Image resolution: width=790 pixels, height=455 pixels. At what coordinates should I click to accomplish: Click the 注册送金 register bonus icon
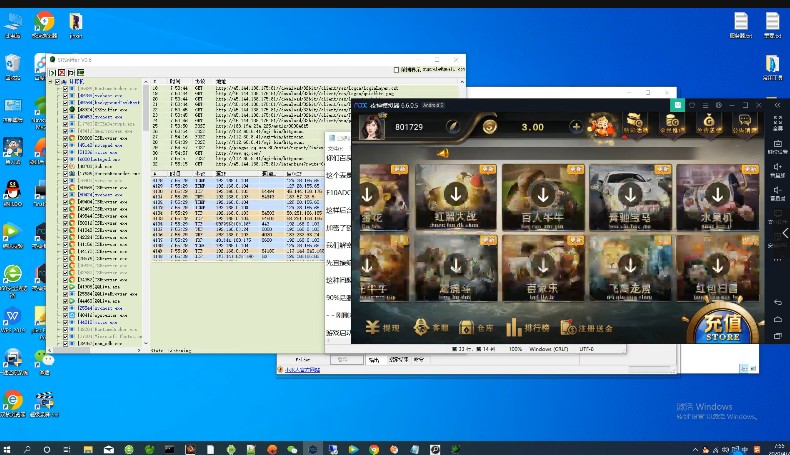[588, 327]
